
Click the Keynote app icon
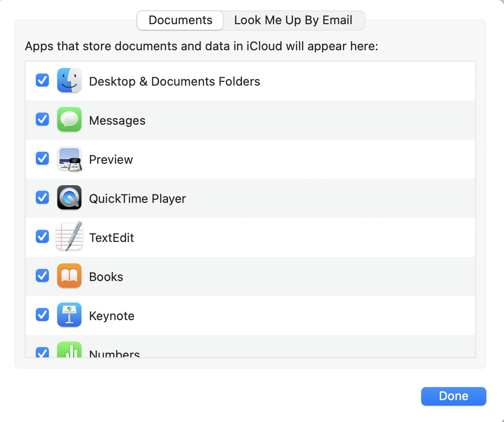coord(69,315)
